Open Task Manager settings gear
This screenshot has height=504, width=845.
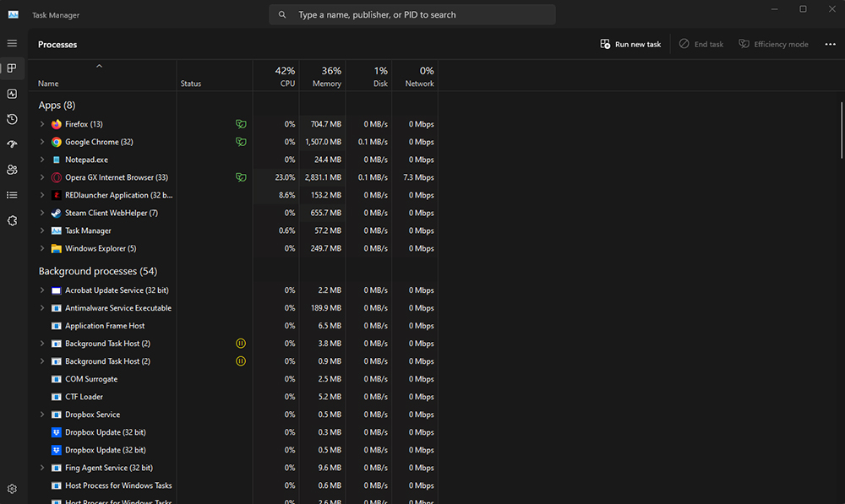12,489
